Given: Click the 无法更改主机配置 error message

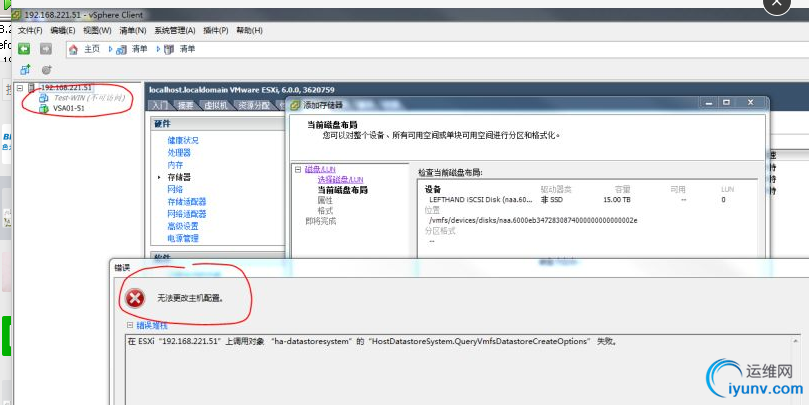Looking at the screenshot, I should click(x=190, y=298).
